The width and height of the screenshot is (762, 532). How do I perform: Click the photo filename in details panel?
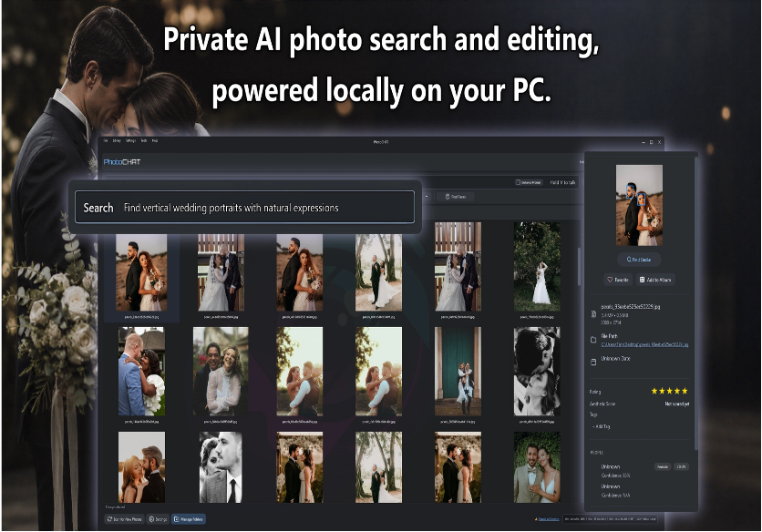tap(631, 307)
